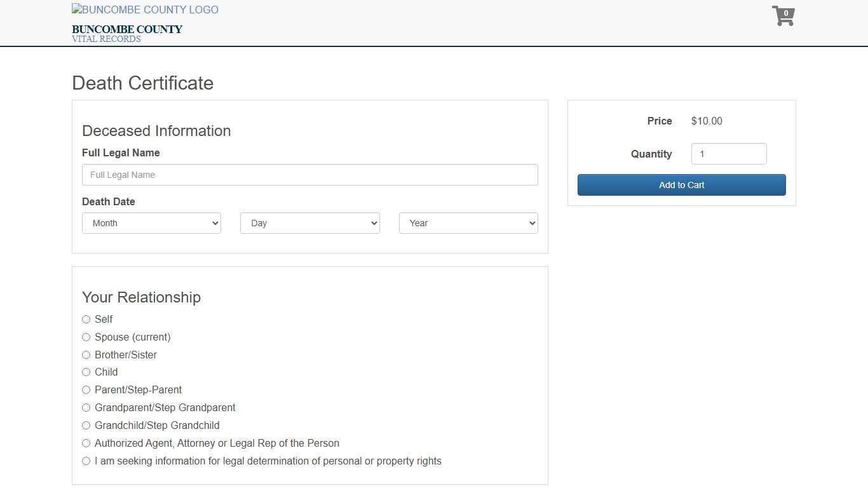Screen dimensions: 868x488
Task: Select Grandchild/Step Grandchild radio button
Action: pyautogui.click(x=86, y=426)
